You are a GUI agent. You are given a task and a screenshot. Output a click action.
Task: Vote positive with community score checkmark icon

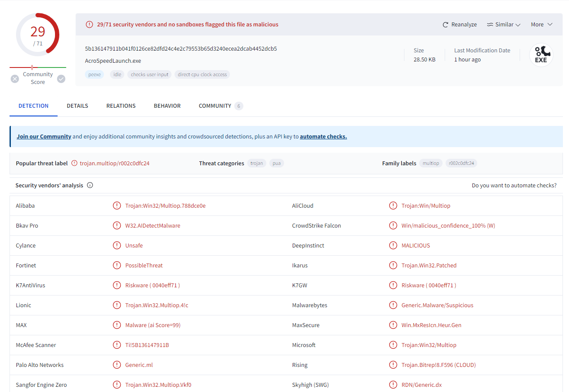pos(61,79)
